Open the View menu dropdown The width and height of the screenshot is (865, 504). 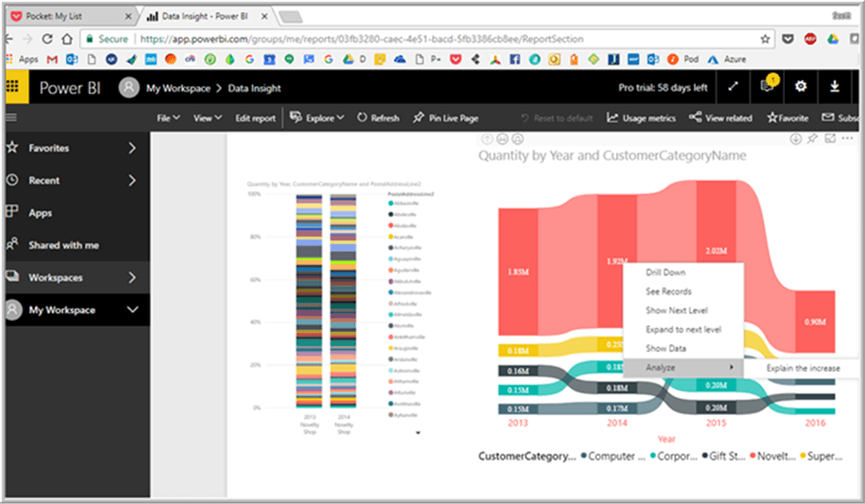point(208,118)
